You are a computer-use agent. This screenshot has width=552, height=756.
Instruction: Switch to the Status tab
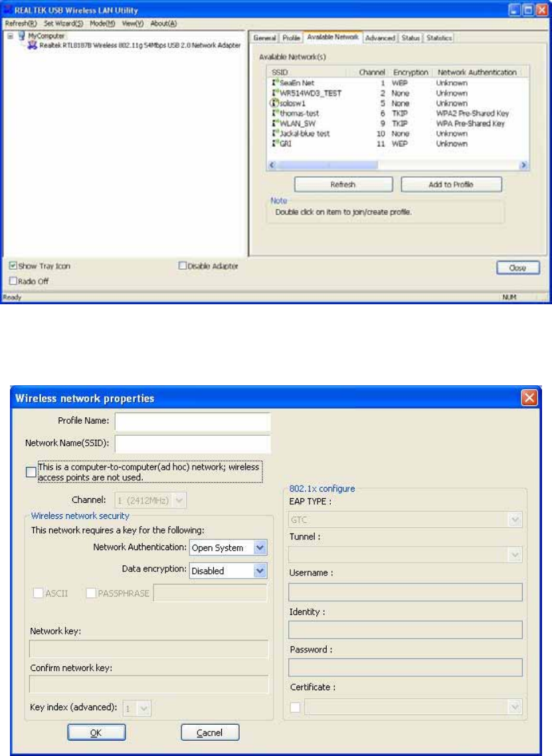[x=411, y=38]
